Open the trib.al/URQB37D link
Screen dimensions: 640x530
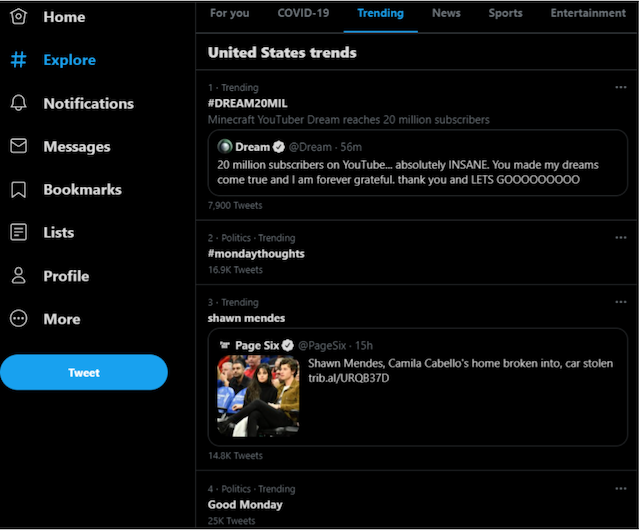pos(349,378)
